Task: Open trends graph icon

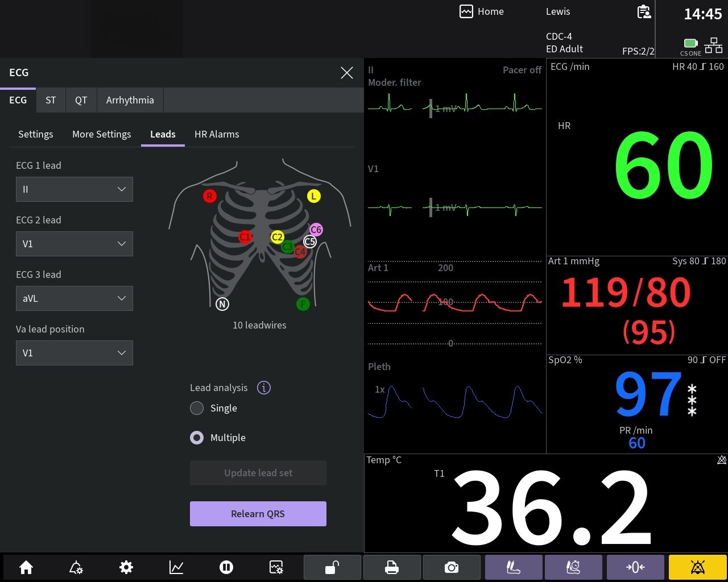Action: click(176, 567)
